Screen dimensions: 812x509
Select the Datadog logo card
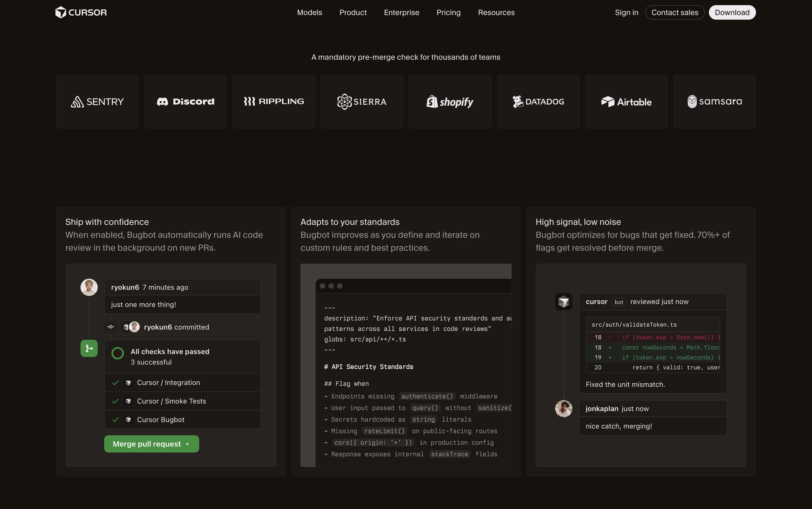[x=538, y=102]
